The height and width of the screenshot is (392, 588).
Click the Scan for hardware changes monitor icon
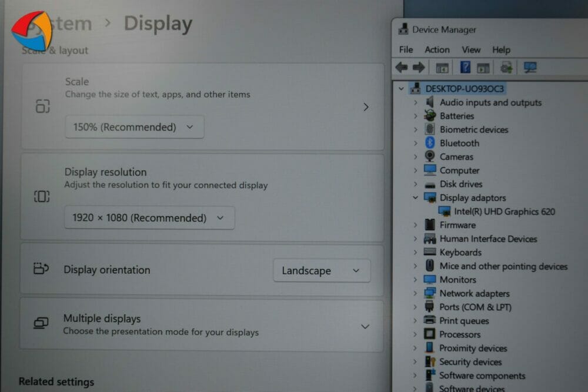tap(530, 68)
